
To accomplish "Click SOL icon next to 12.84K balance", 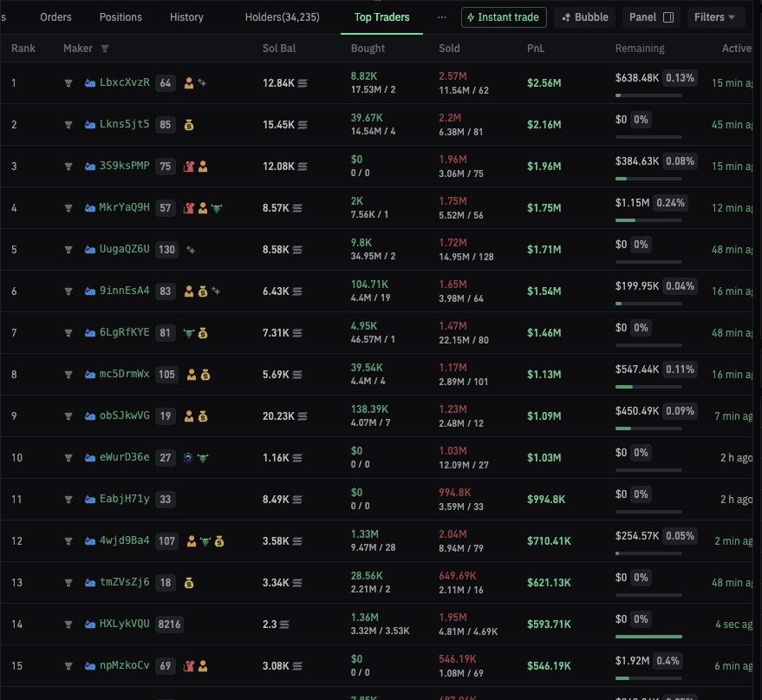I will (303, 83).
